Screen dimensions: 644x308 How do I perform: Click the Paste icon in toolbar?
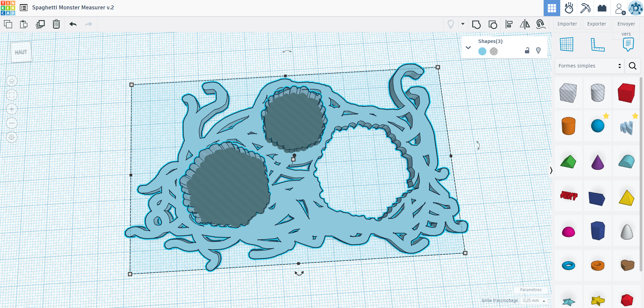tap(24, 24)
